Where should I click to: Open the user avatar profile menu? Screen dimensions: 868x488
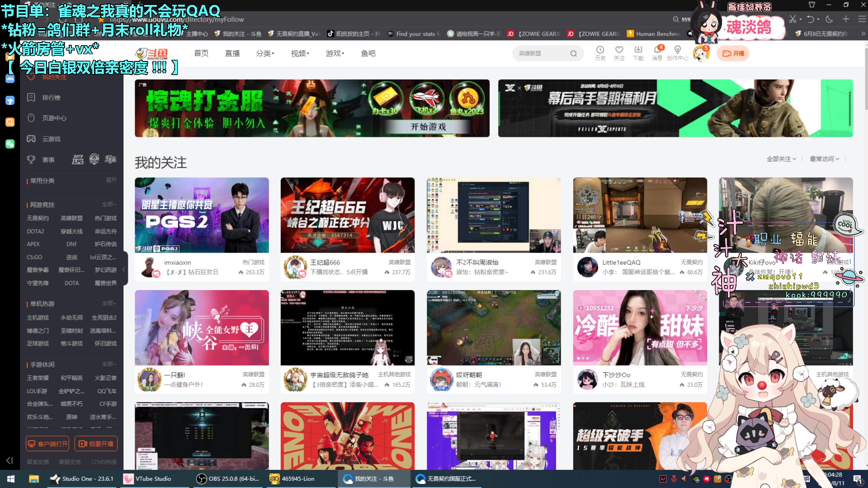pyautogui.click(x=701, y=53)
